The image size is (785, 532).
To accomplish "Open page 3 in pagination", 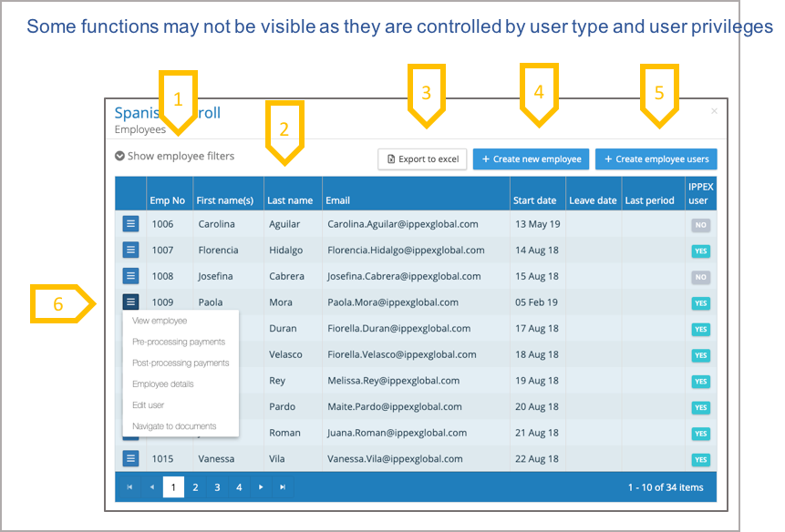I will tap(217, 487).
